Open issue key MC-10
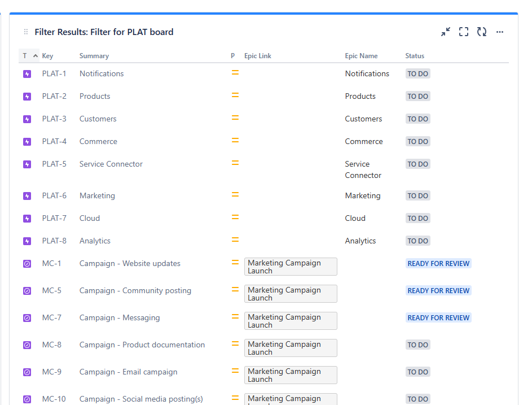 click(x=54, y=399)
